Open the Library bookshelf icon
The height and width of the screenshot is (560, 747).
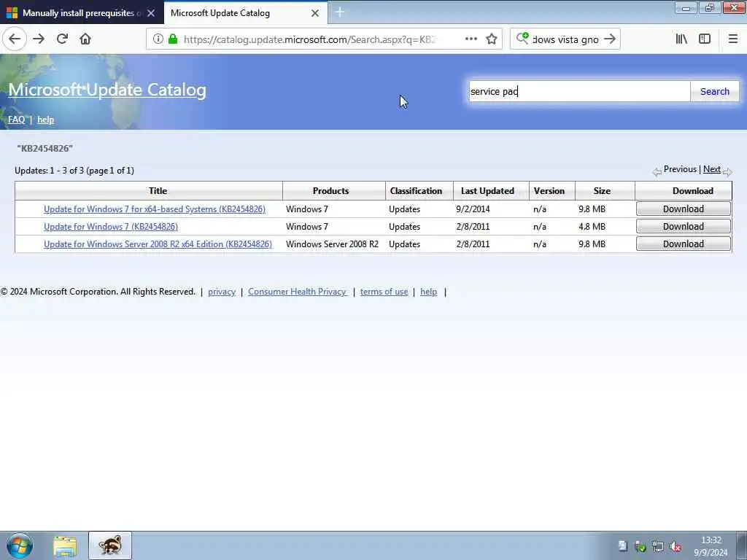click(681, 39)
